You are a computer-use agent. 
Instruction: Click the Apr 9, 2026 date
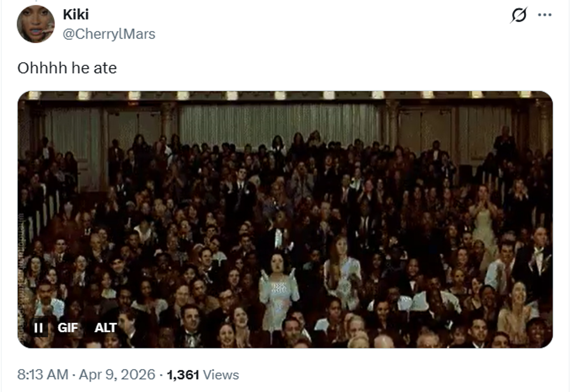click(117, 375)
